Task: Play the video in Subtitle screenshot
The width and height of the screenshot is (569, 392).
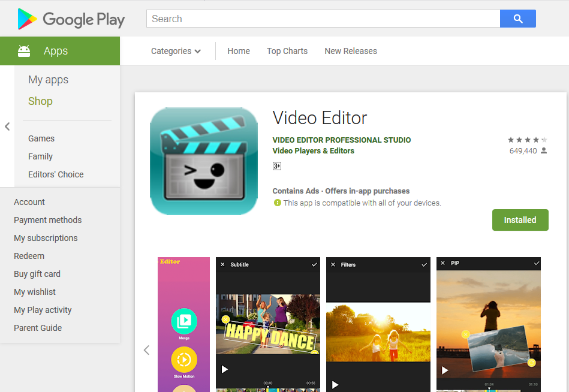Action: click(x=225, y=369)
